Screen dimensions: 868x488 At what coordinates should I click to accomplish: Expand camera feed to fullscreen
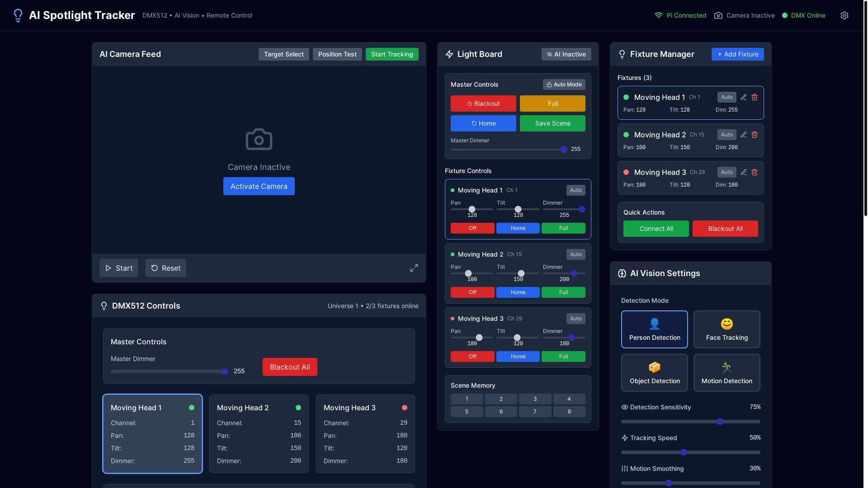414,268
